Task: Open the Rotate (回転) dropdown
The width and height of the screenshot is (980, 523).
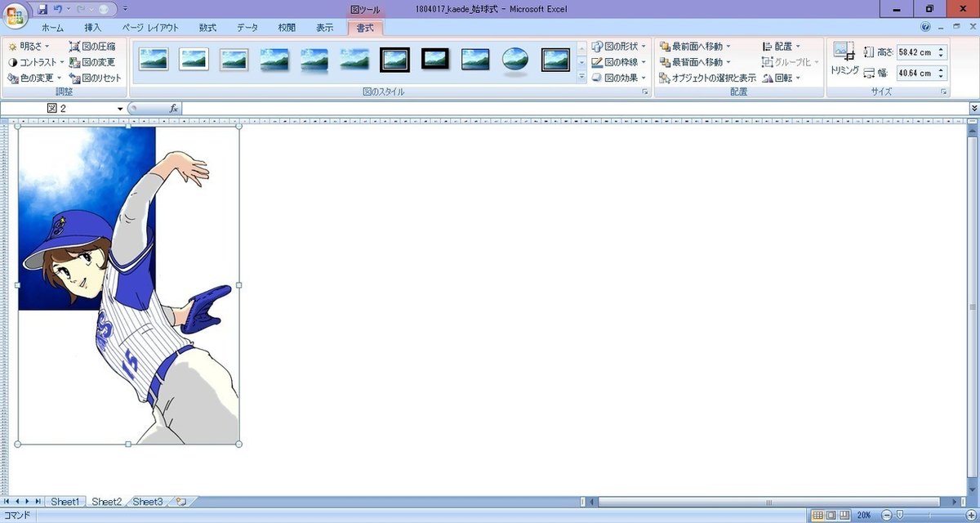Action: coord(782,78)
